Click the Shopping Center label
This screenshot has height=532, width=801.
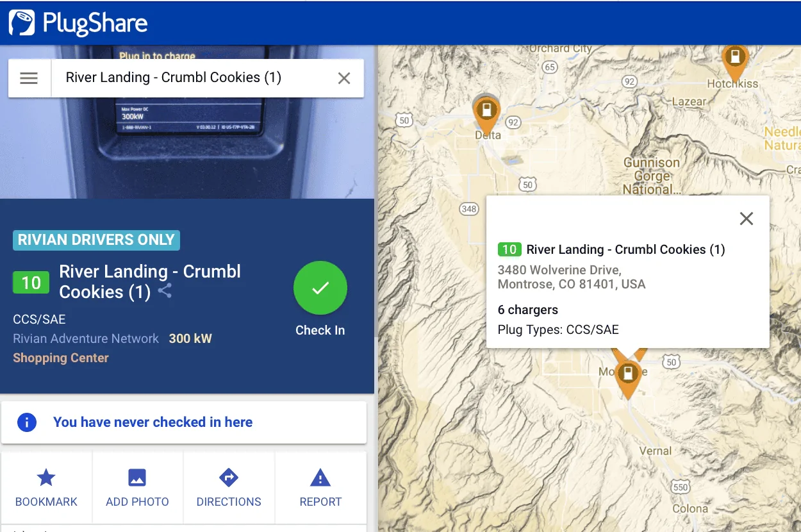[61, 358]
